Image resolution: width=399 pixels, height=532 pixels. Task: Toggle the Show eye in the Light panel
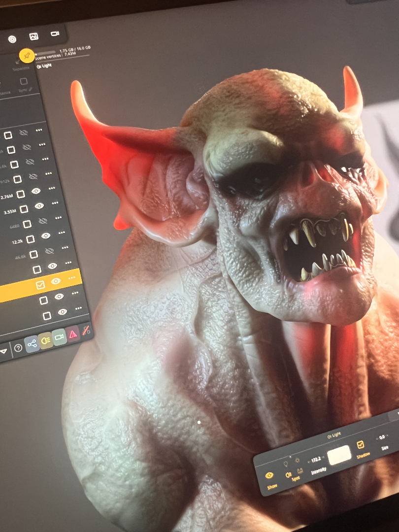[x=270, y=475]
